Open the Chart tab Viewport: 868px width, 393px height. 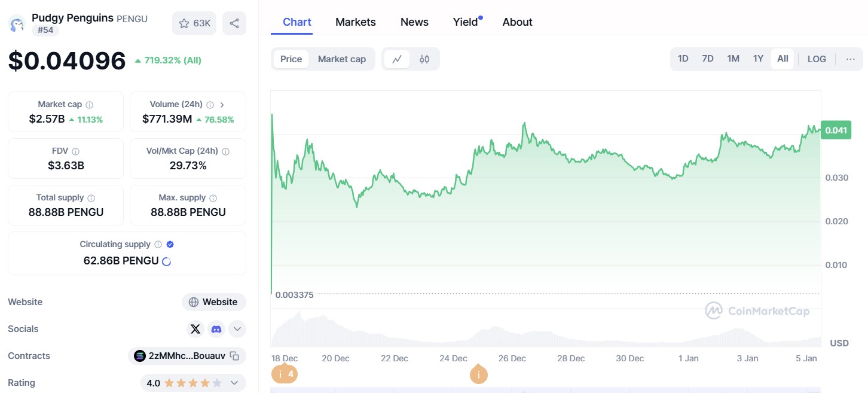[x=297, y=22]
